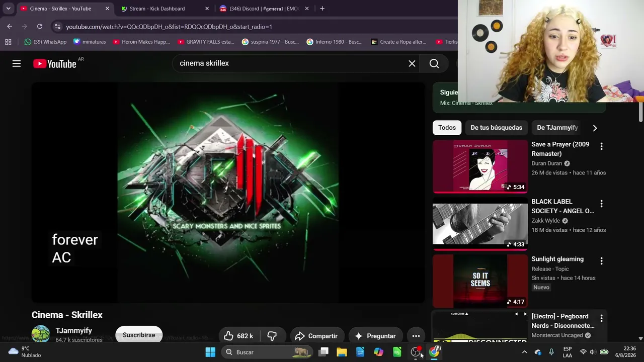Image resolution: width=644 pixels, height=362 pixels.
Task: Open options menu for Sunlight gleaming
Action: (601, 261)
